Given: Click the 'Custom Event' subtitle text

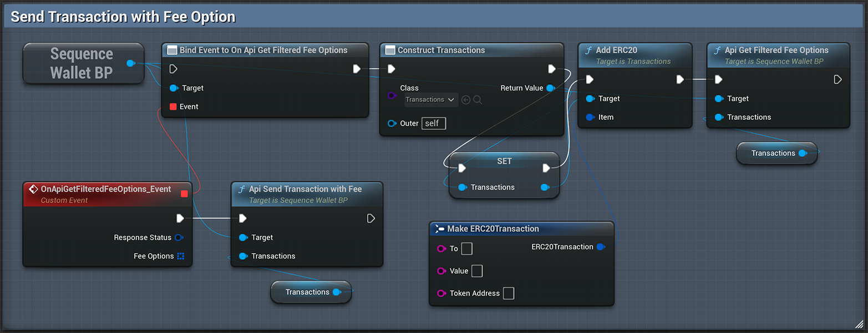Looking at the screenshot, I should pos(64,200).
